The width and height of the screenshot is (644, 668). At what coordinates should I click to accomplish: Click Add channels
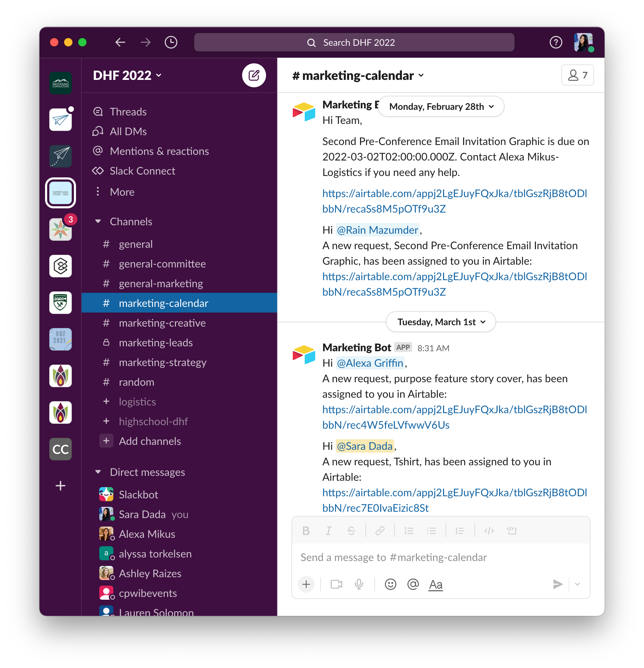click(x=179, y=441)
